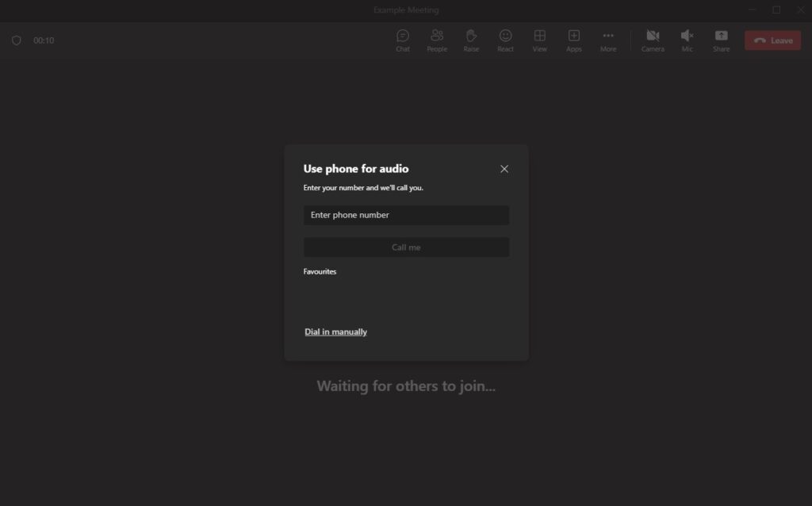The image size is (812, 506).
Task: Open the Chat panel
Action: [402, 40]
